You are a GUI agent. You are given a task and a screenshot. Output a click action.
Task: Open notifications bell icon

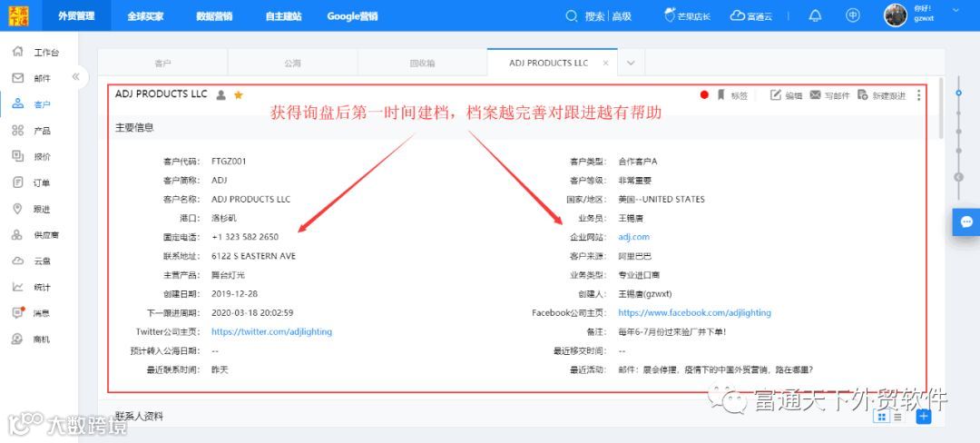(815, 16)
